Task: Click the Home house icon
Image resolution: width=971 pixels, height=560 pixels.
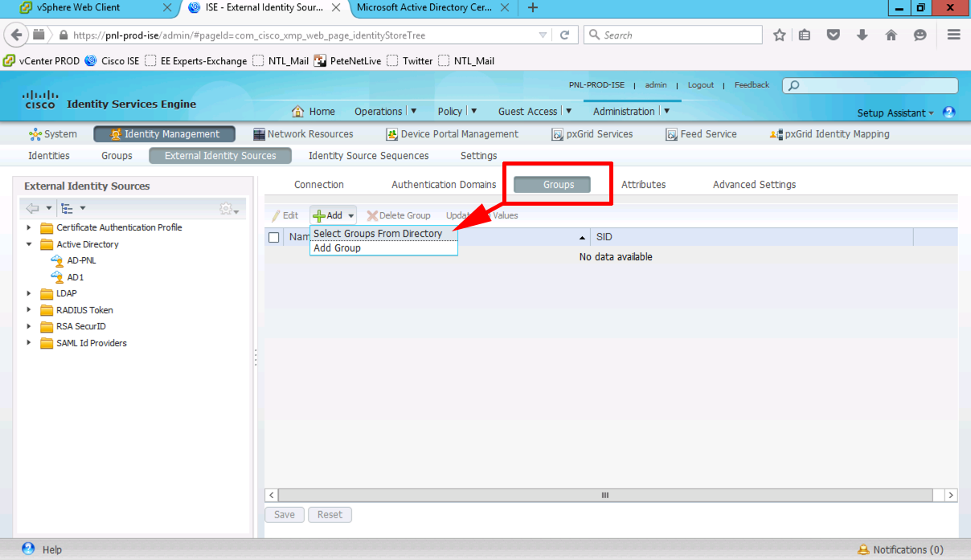Action: (298, 112)
